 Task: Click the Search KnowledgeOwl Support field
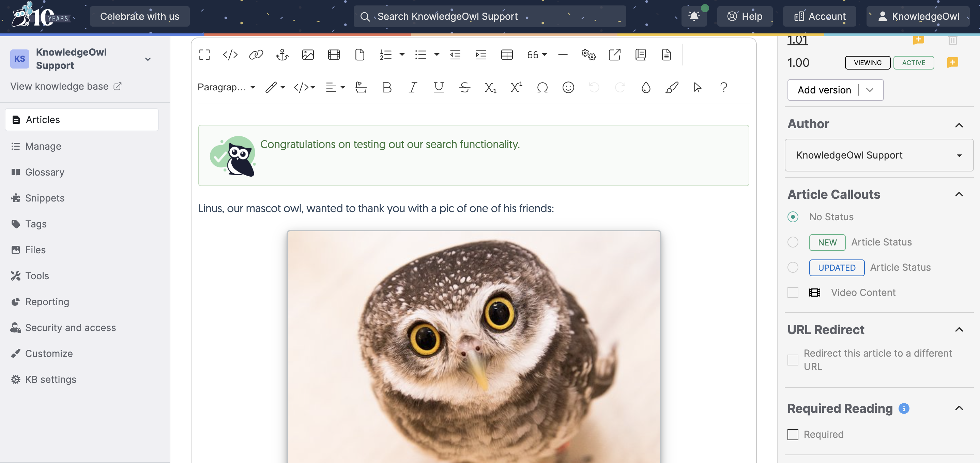pyautogui.click(x=489, y=16)
